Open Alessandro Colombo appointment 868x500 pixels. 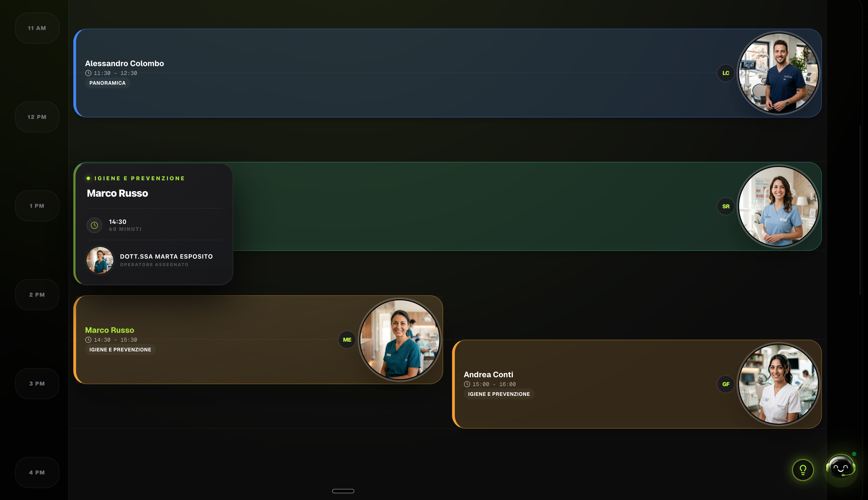coord(124,64)
